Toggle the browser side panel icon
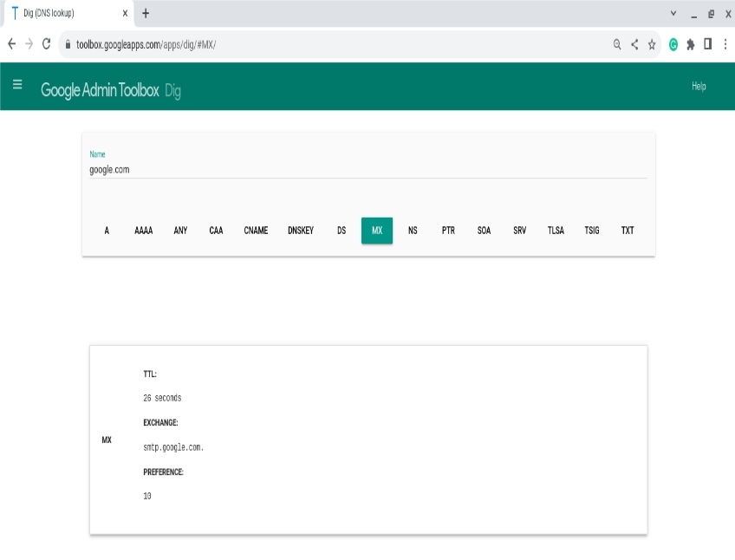 [x=708, y=44]
